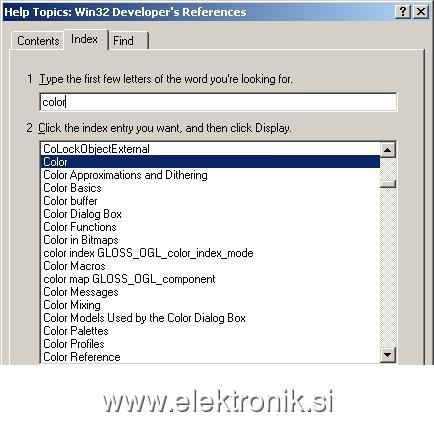434x422 pixels.
Task: Select the highlighted Color entry
Action: (210, 162)
